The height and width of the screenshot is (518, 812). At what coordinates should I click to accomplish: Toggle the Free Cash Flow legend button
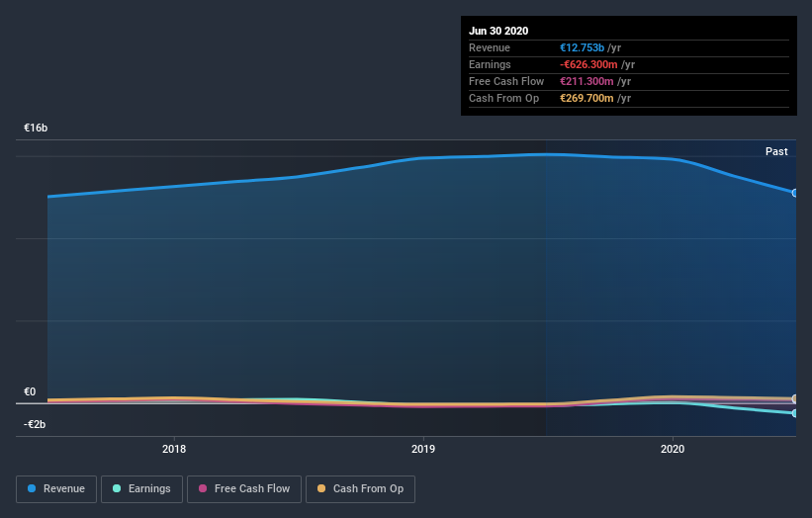pos(244,489)
